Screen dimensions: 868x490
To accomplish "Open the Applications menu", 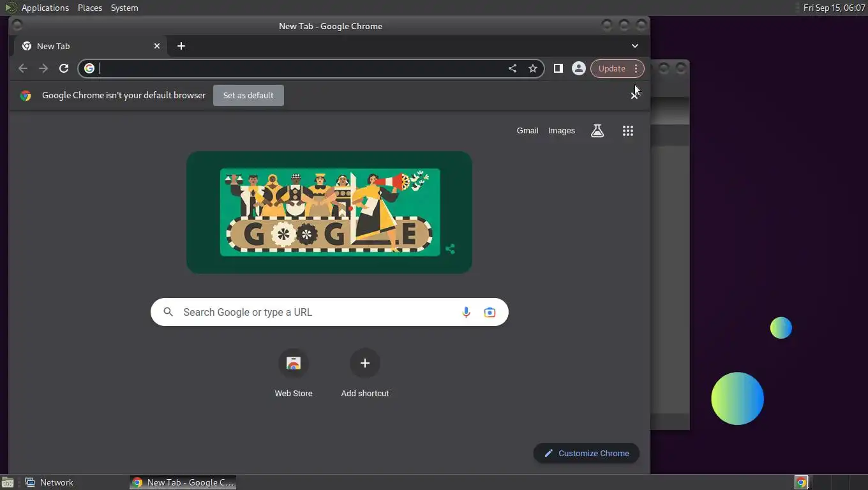I will pyautogui.click(x=45, y=8).
